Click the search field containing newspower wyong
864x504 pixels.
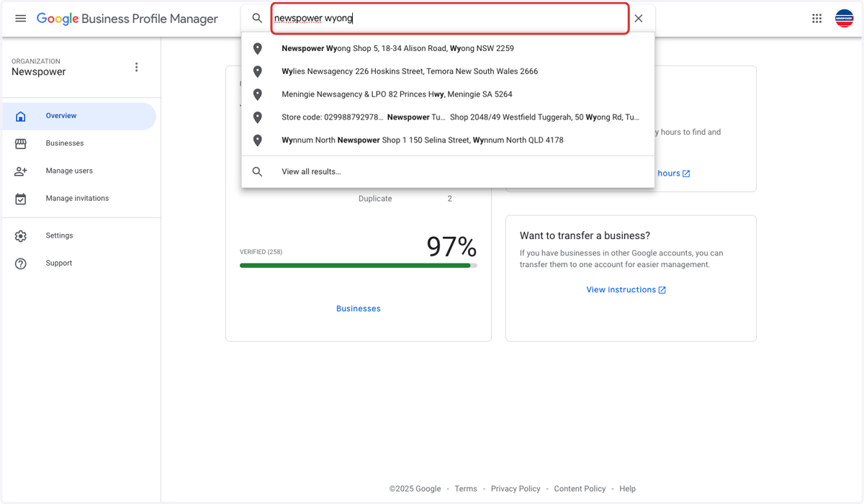(x=450, y=19)
